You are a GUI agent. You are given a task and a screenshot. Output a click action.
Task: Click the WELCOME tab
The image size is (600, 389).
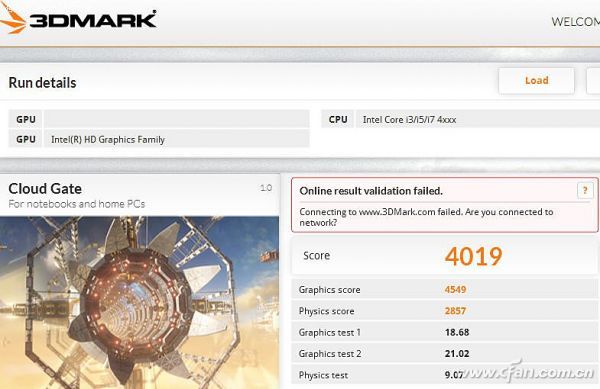pos(576,22)
